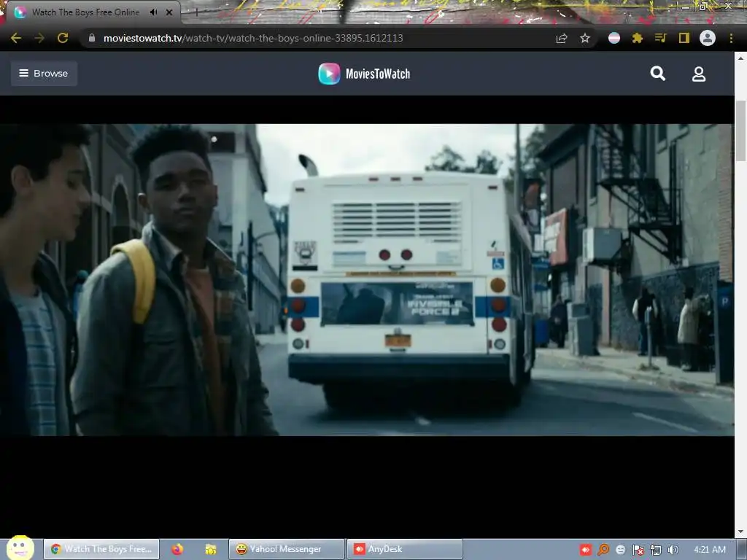This screenshot has width=747, height=560.
Task: Go back to the previous page
Action: pos(16,38)
